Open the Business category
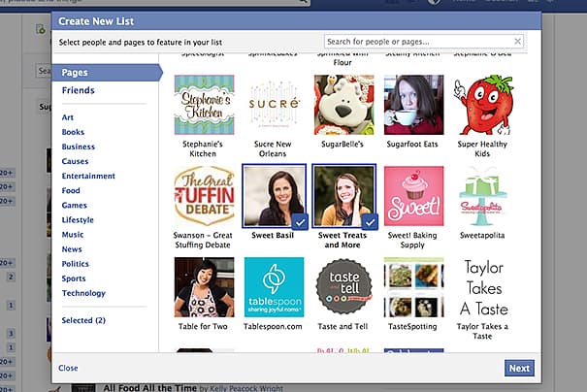 pos(79,147)
